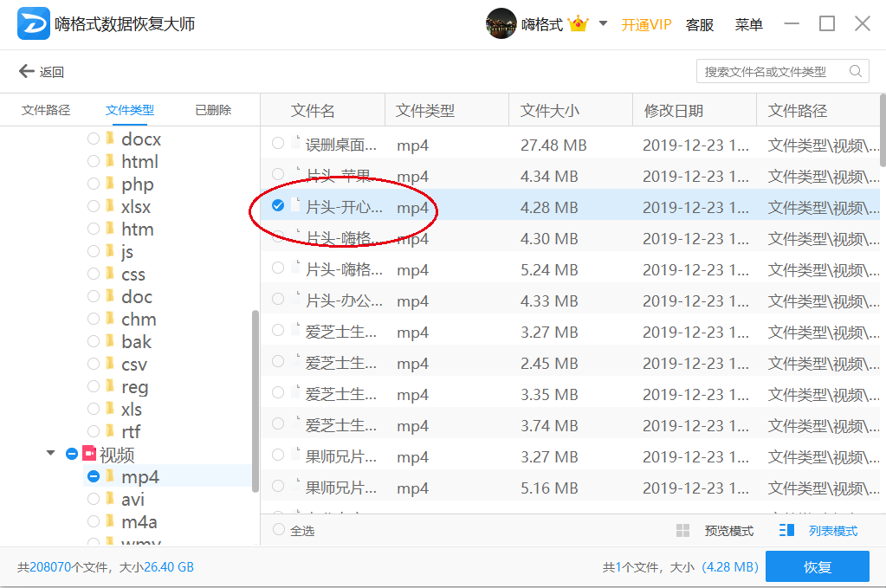Screen dimensions: 886x588
Task: Click file icon of 片头-开心 row
Action: [x=295, y=205]
